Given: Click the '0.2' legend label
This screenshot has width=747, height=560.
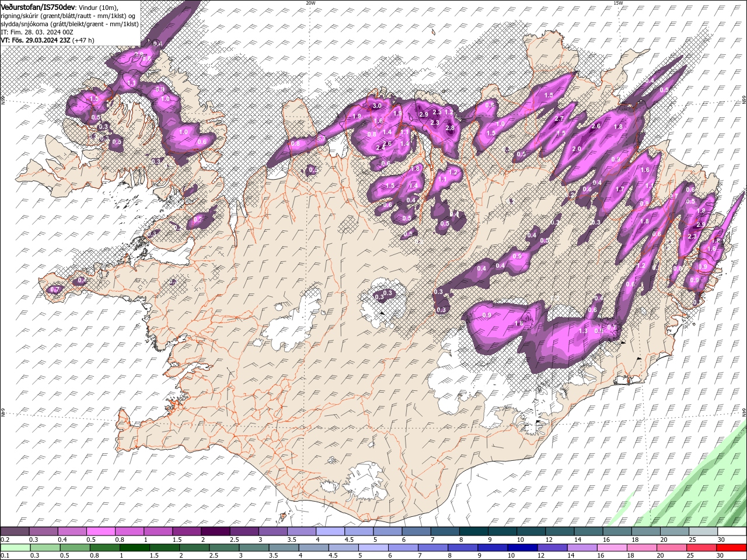Looking at the screenshot, I should click(5, 540).
